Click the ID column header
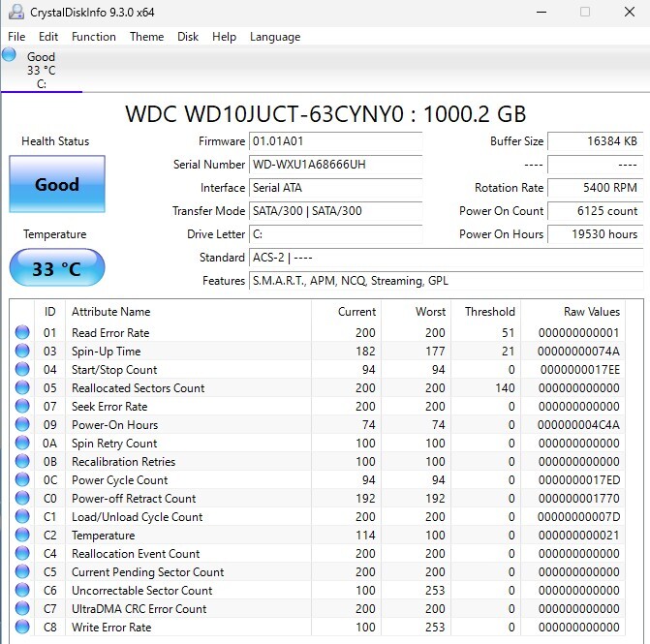Viewport: 650px width, 644px height. coord(49,312)
